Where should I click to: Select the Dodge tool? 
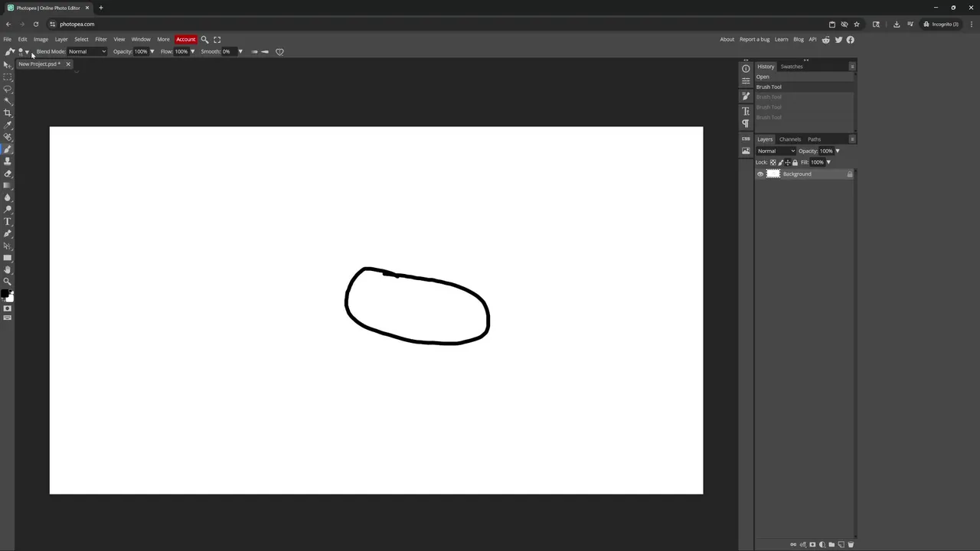pos(8,210)
